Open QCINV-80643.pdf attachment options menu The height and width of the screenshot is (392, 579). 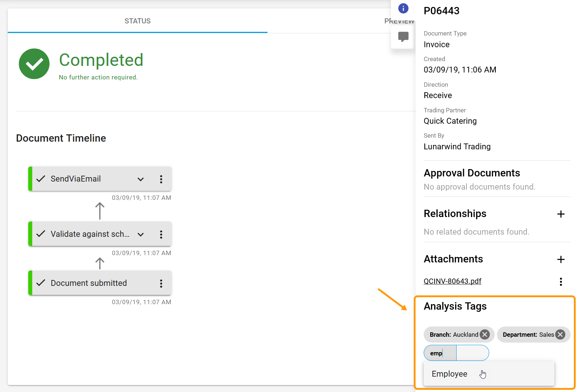click(561, 281)
